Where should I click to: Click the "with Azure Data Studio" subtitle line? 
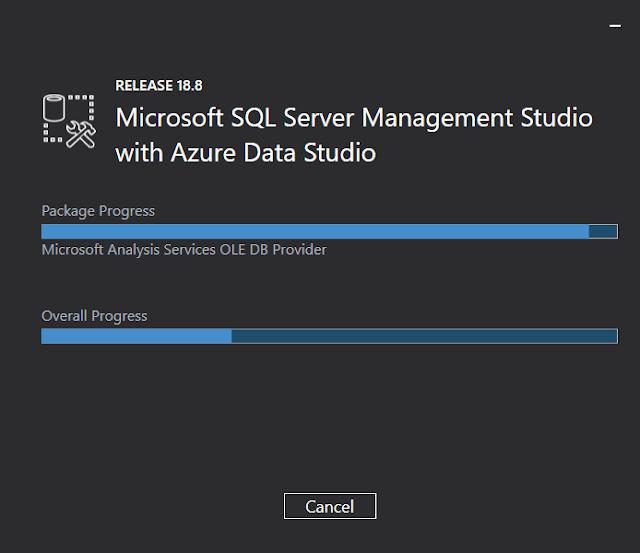(246, 153)
